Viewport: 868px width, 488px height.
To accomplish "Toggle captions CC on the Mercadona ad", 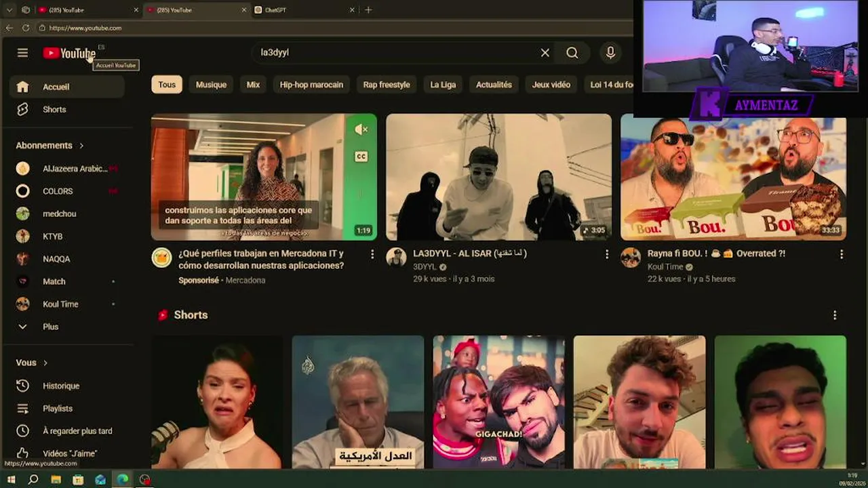I will (x=361, y=157).
